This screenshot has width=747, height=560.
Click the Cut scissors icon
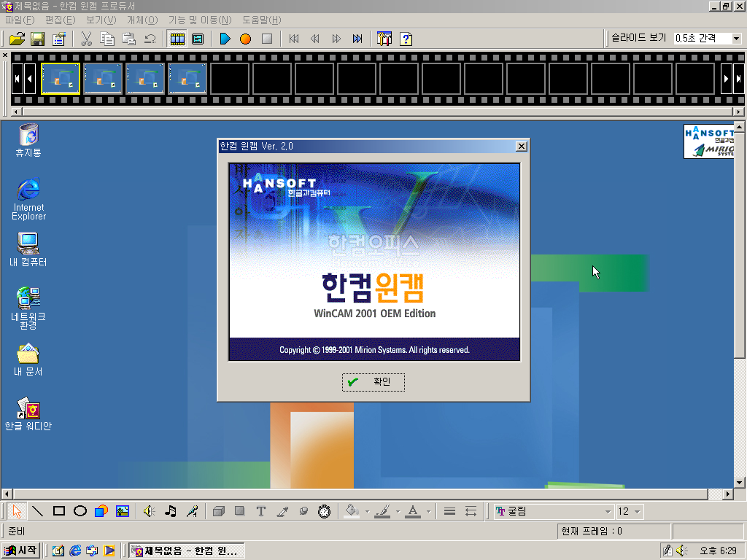tap(86, 39)
